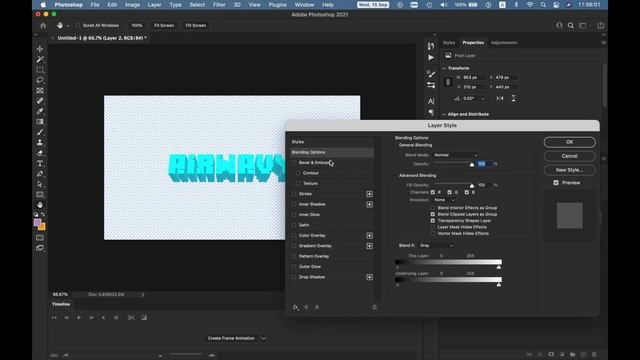This screenshot has width=640, height=360.
Task: Open the Blend Mode dropdown
Action: (x=455, y=155)
